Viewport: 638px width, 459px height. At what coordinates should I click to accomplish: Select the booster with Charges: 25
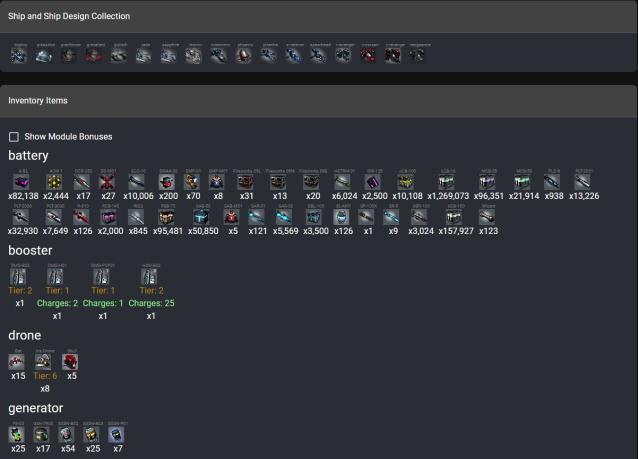[151, 276]
